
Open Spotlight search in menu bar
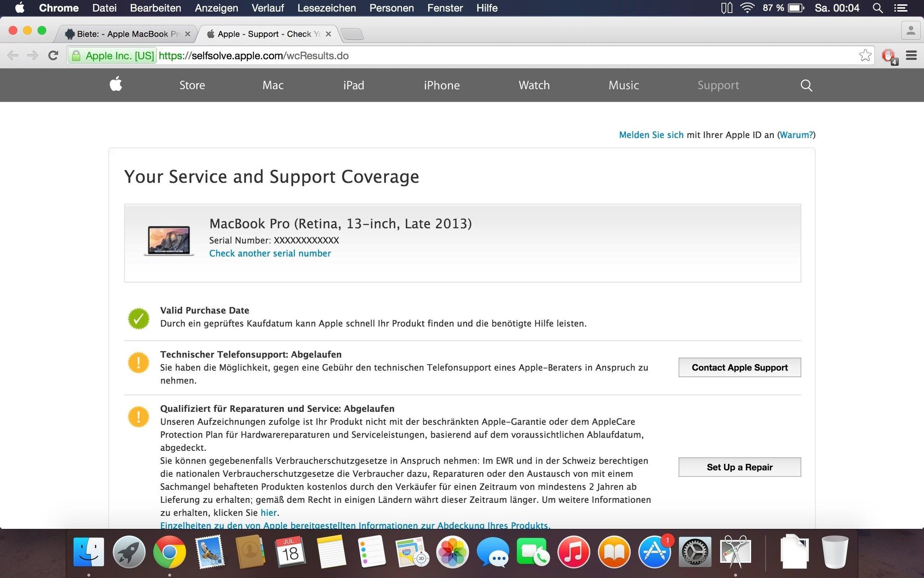[x=878, y=8]
